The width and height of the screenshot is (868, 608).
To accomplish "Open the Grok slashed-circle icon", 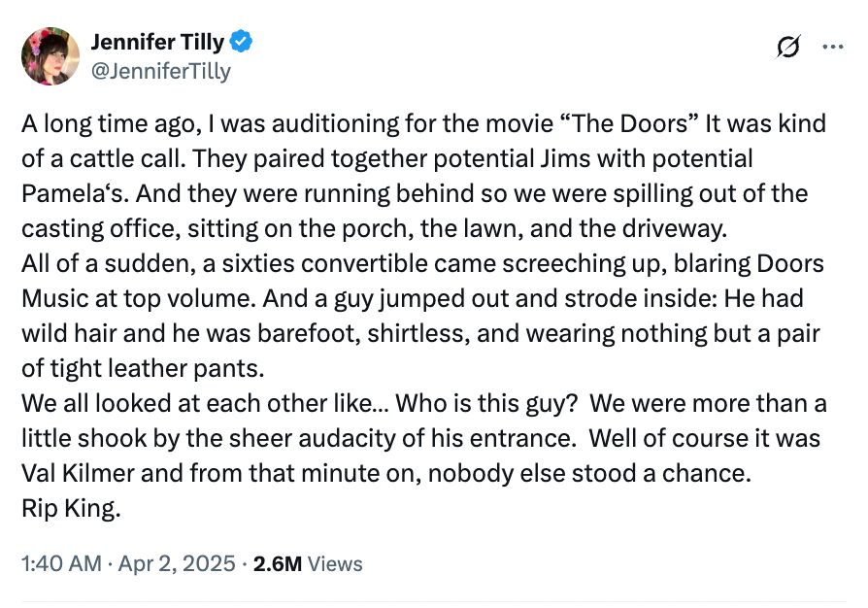I will click(789, 46).
